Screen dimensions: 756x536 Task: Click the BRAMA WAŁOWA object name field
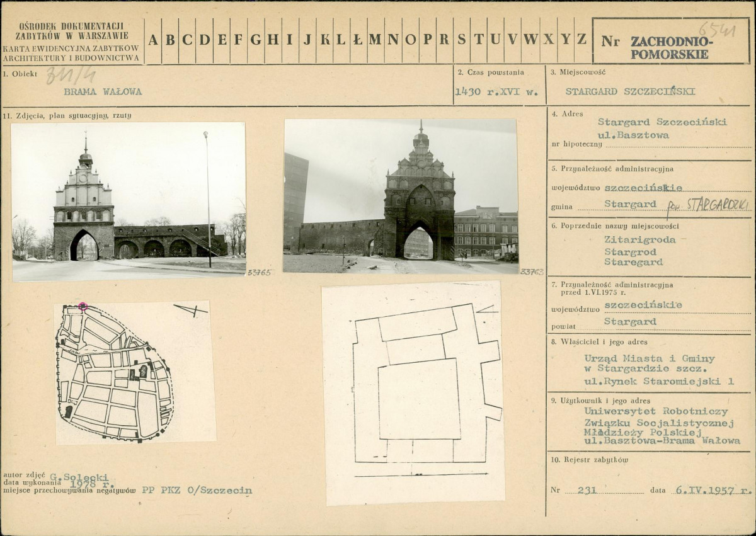click(103, 91)
